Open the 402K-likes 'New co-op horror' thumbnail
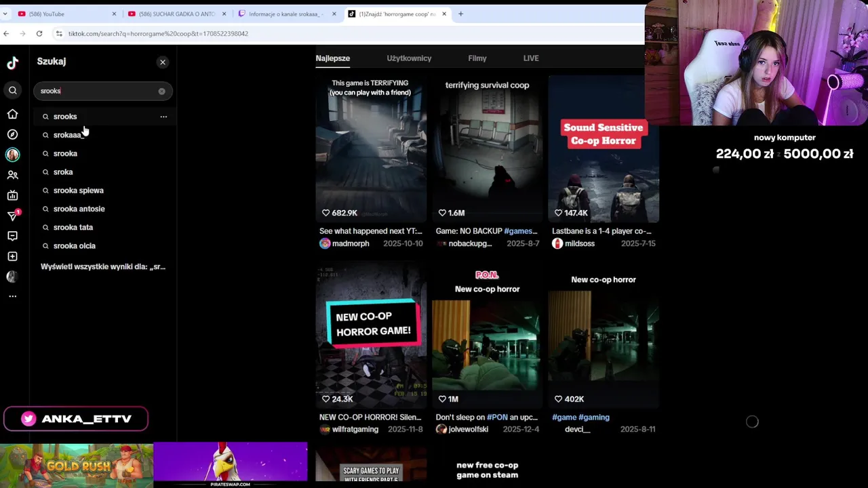Screen dimensions: 868x488 pos(604,335)
